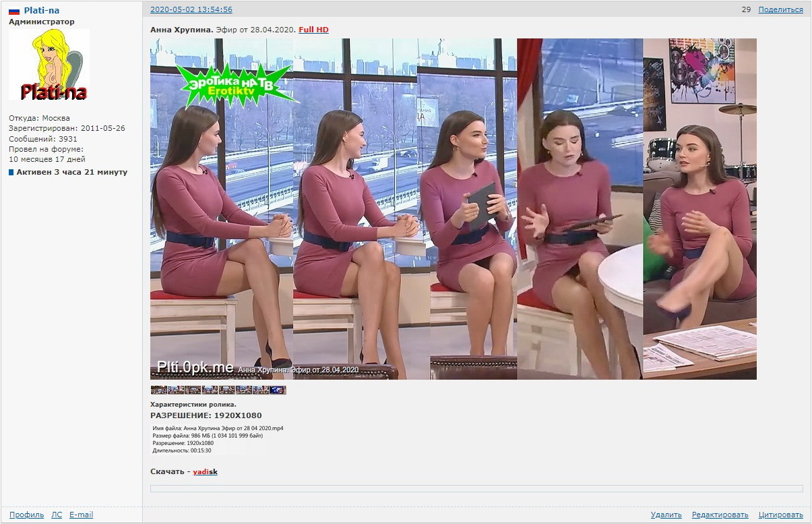Click the Активен 3 часа 21 минуту status

71,172
